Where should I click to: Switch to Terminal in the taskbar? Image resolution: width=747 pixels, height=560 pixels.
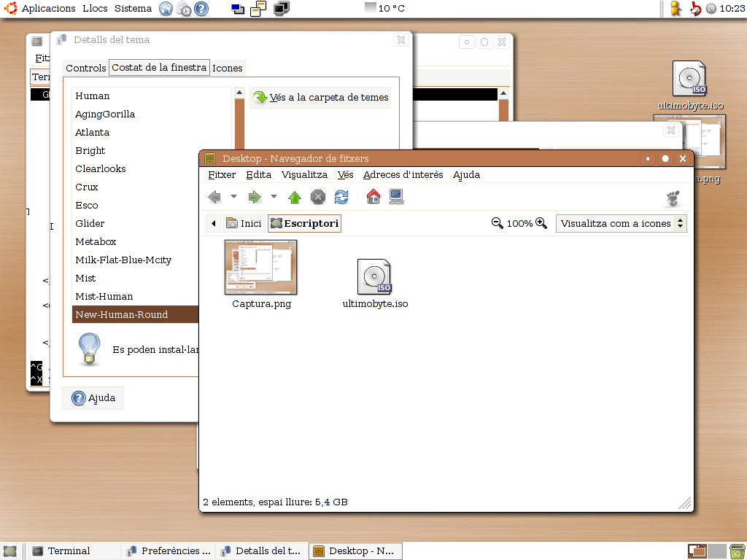click(74, 551)
